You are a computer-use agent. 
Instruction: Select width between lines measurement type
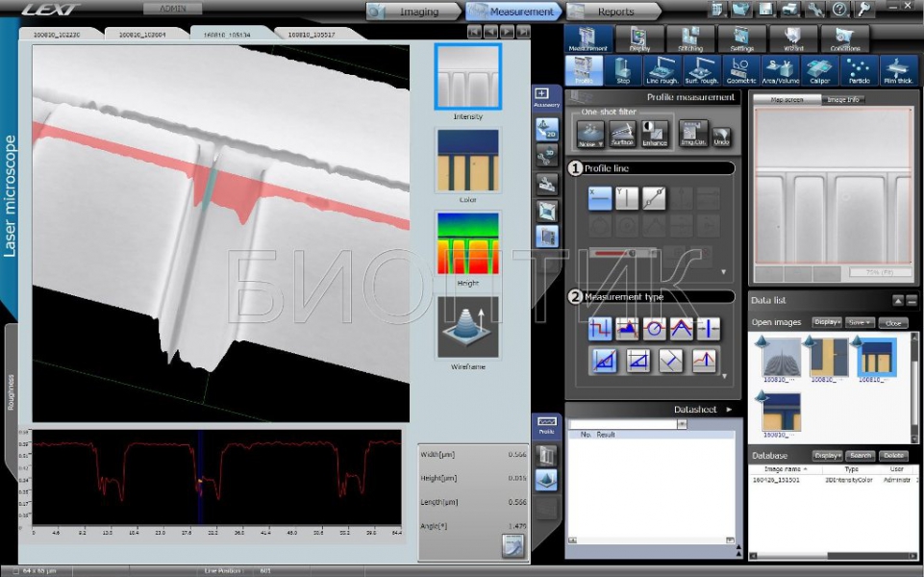pyautogui.click(x=709, y=329)
